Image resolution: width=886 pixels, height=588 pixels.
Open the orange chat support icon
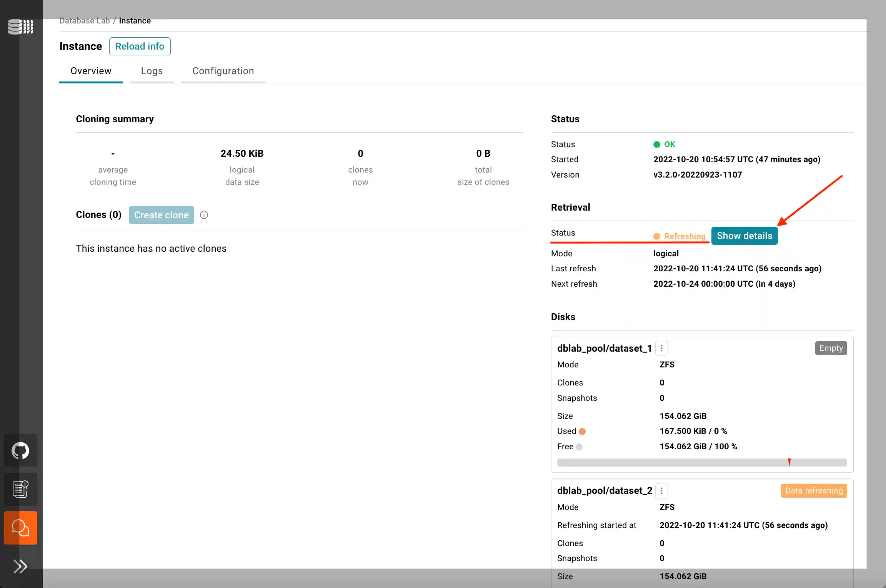coord(20,528)
